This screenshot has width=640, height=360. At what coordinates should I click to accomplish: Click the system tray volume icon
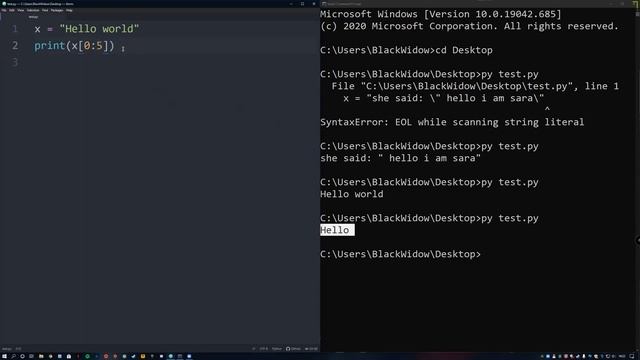tap(613, 356)
